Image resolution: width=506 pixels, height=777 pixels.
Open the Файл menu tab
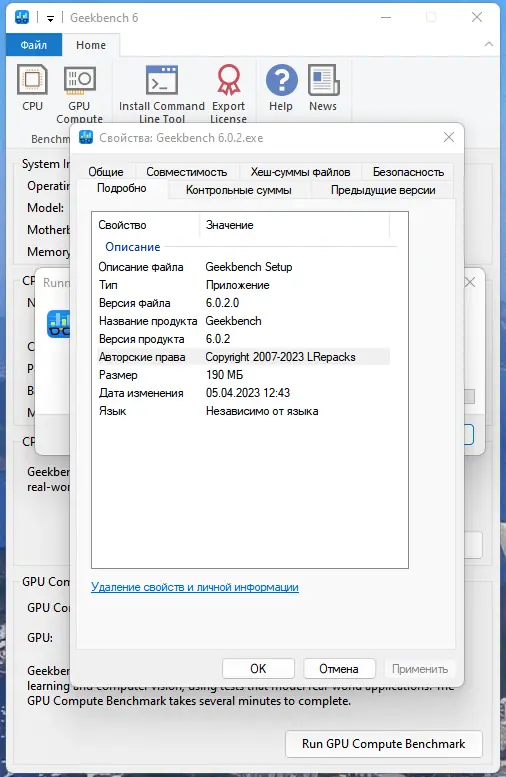(34, 45)
